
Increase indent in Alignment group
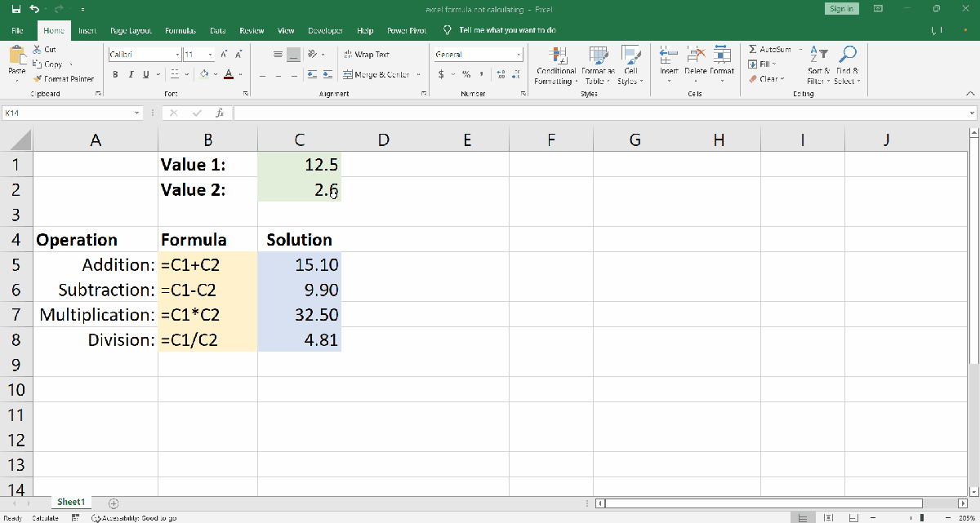[x=327, y=74]
